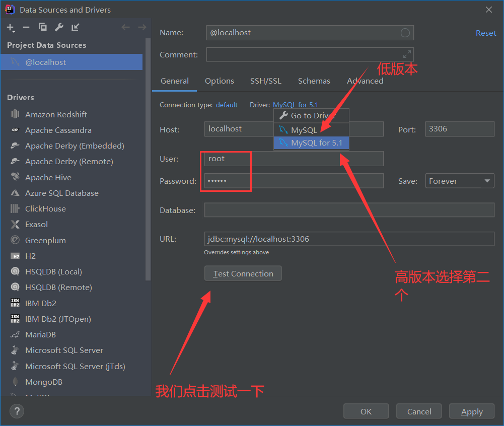Focus the Database input field

pyautogui.click(x=349, y=210)
